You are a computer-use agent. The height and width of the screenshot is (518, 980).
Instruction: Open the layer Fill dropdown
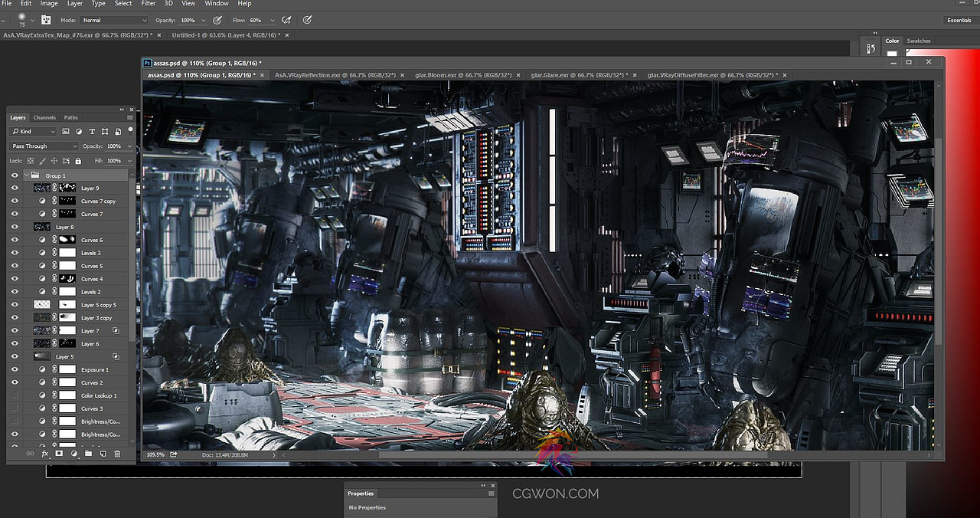(128, 161)
